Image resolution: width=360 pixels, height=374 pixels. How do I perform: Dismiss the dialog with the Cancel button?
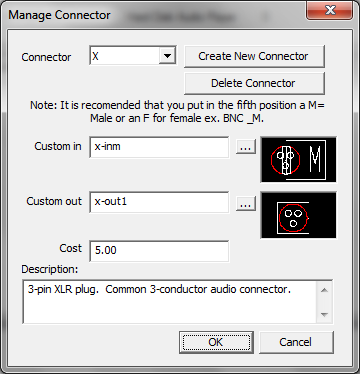pyautogui.click(x=296, y=342)
